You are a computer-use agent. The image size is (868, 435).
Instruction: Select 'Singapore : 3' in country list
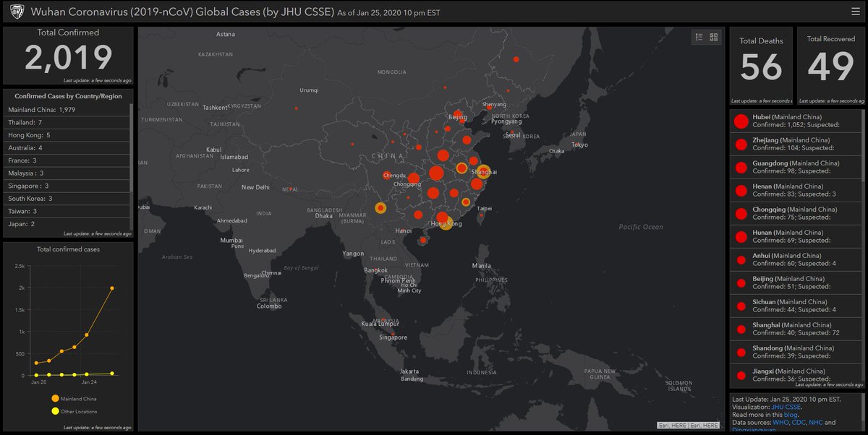point(67,186)
